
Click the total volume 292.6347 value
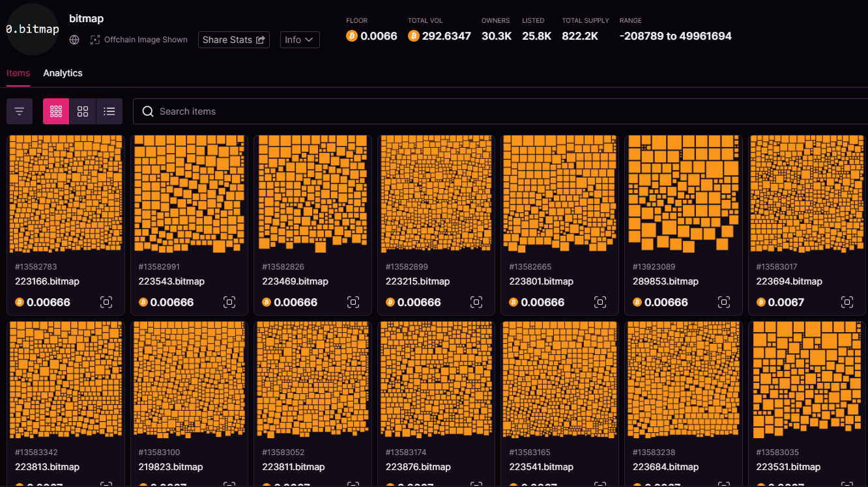446,36
